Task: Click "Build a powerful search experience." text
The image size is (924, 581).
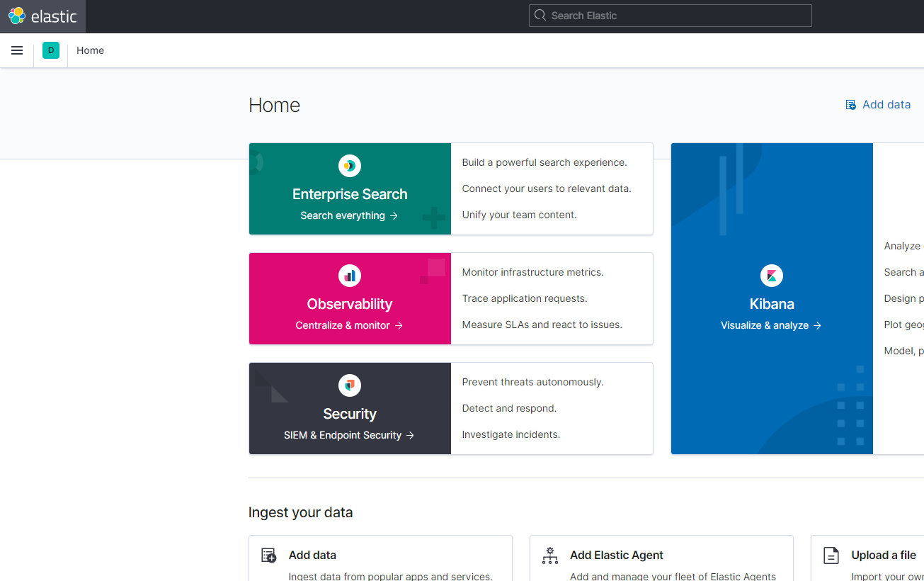Action: coord(544,162)
